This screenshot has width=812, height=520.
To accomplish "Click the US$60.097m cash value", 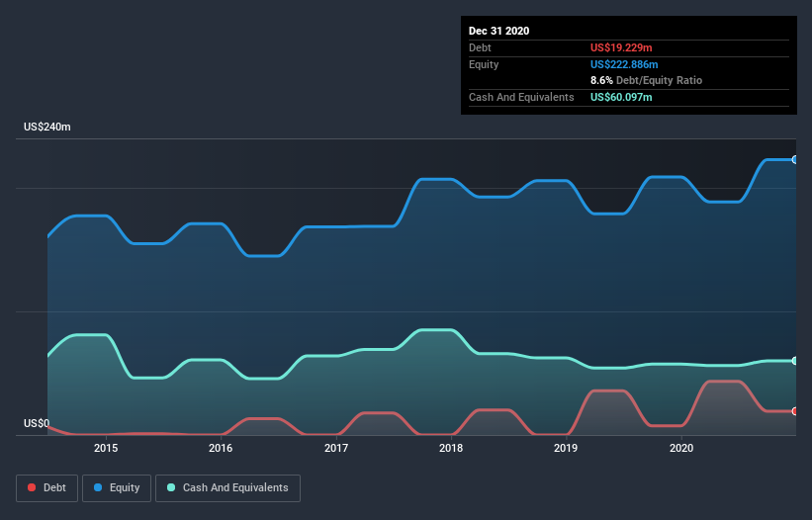I will [x=621, y=97].
